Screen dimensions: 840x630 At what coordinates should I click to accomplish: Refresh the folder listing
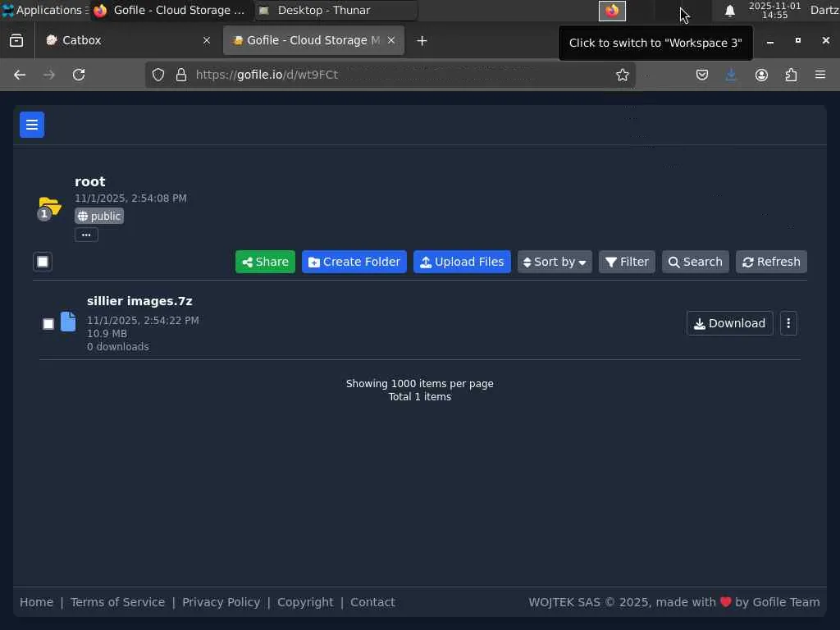[771, 262]
